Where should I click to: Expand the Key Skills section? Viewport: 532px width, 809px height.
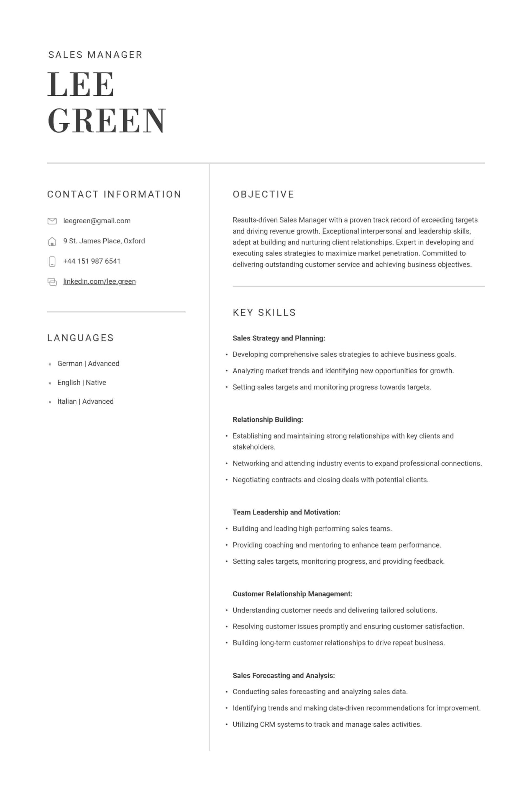265,312
